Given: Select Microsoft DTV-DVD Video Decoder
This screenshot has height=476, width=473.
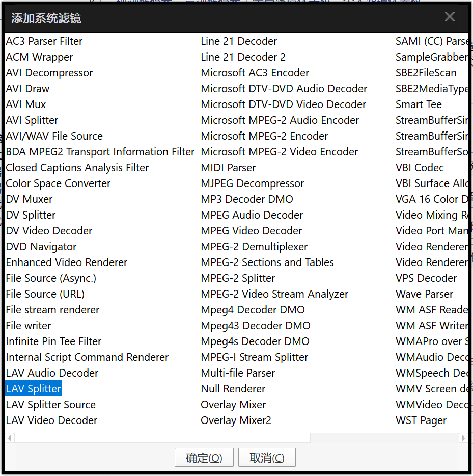Looking at the screenshot, I should 284,104.
